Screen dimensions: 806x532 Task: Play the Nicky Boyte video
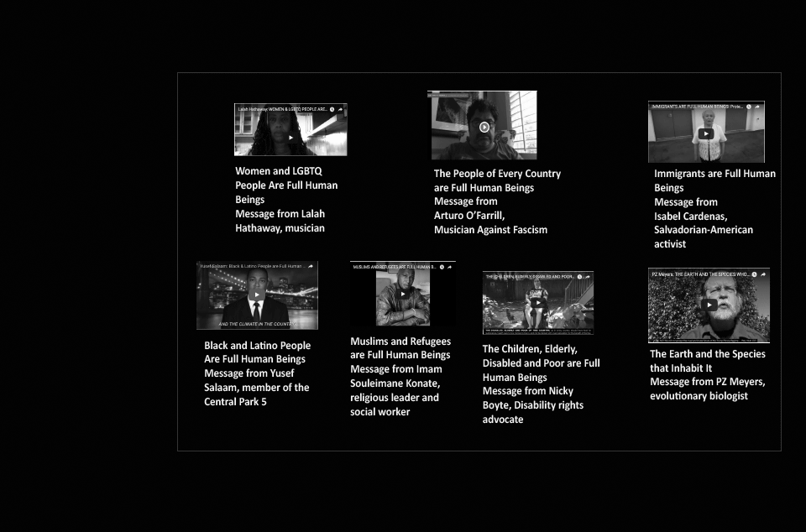[x=538, y=303]
